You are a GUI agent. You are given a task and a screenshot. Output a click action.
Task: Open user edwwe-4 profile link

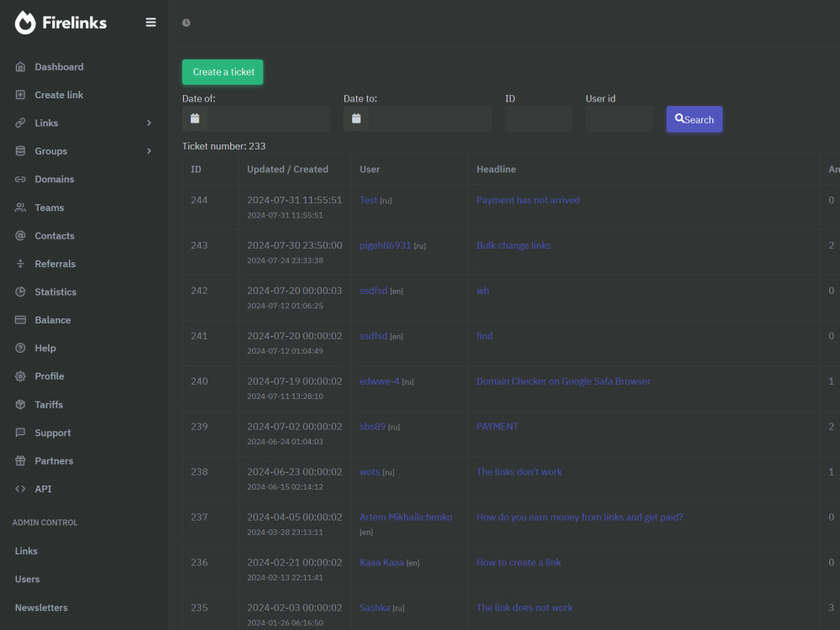pos(380,381)
